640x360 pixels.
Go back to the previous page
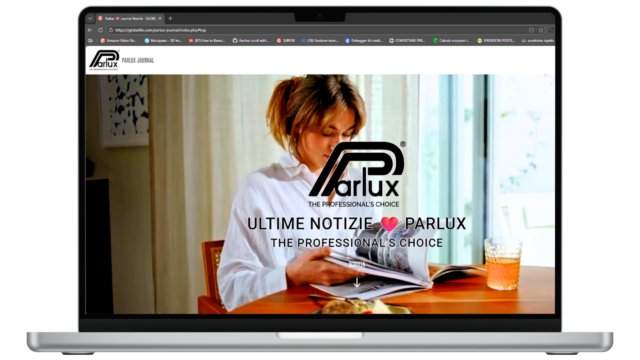point(90,30)
